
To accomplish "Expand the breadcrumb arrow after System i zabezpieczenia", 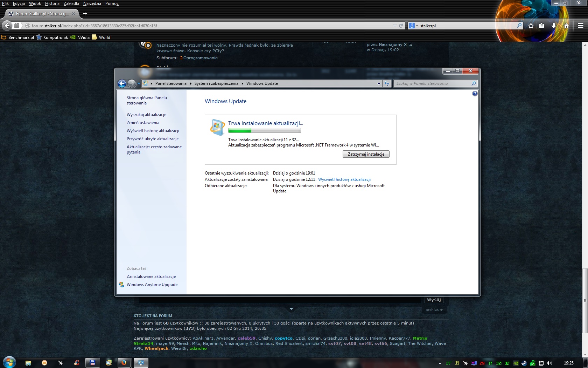I will click(242, 83).
